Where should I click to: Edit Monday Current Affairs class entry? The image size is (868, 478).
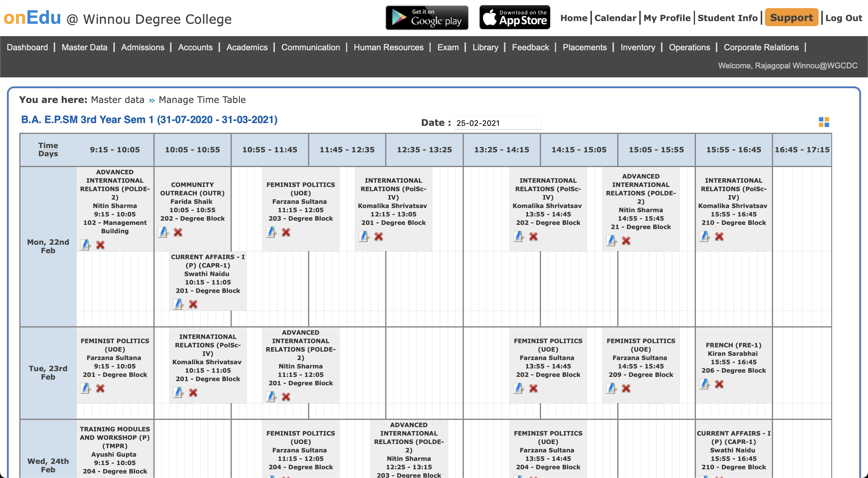coord(178,304)
